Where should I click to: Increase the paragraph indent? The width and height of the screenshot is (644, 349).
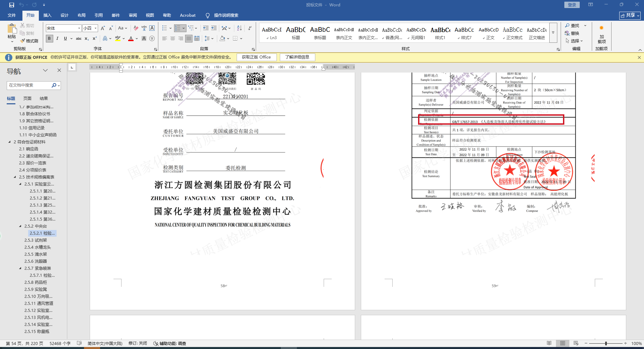coord(214,28)
